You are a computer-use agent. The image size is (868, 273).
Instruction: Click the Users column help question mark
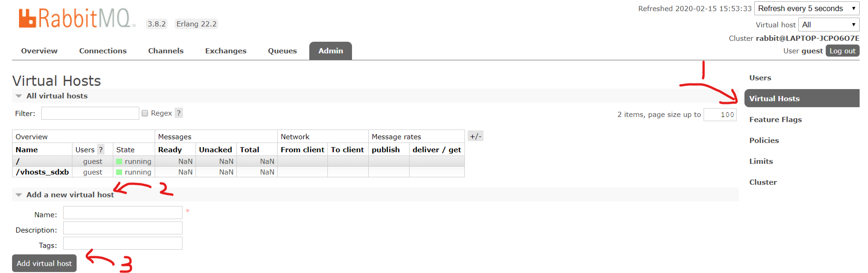click(x=101, y=149)
